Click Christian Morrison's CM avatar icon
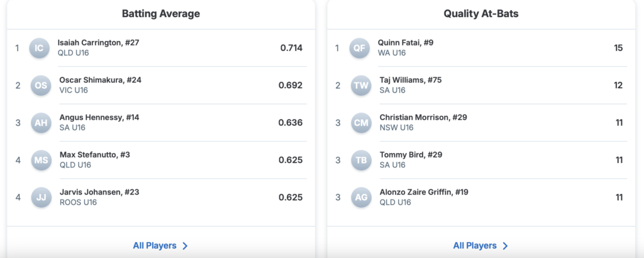Viewport: 644px width, 258px height. point(361,123)
